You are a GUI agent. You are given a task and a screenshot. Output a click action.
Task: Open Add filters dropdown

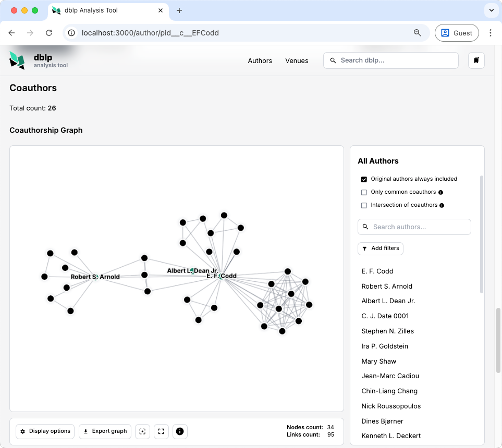tap(381, 248)
